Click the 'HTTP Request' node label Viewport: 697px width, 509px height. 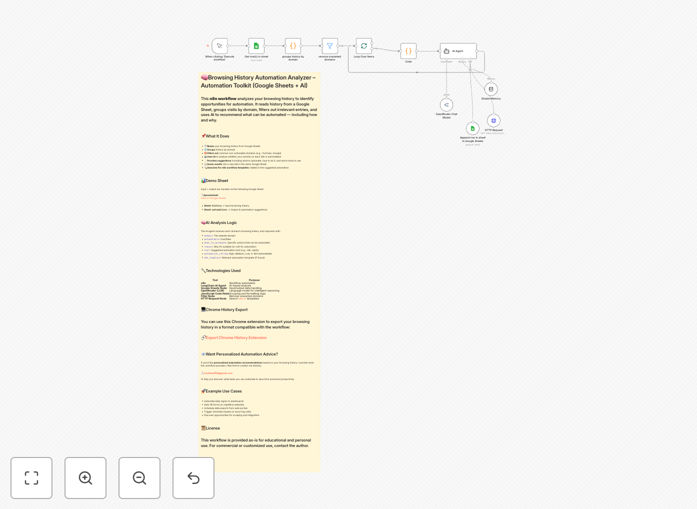coord(493,130)
